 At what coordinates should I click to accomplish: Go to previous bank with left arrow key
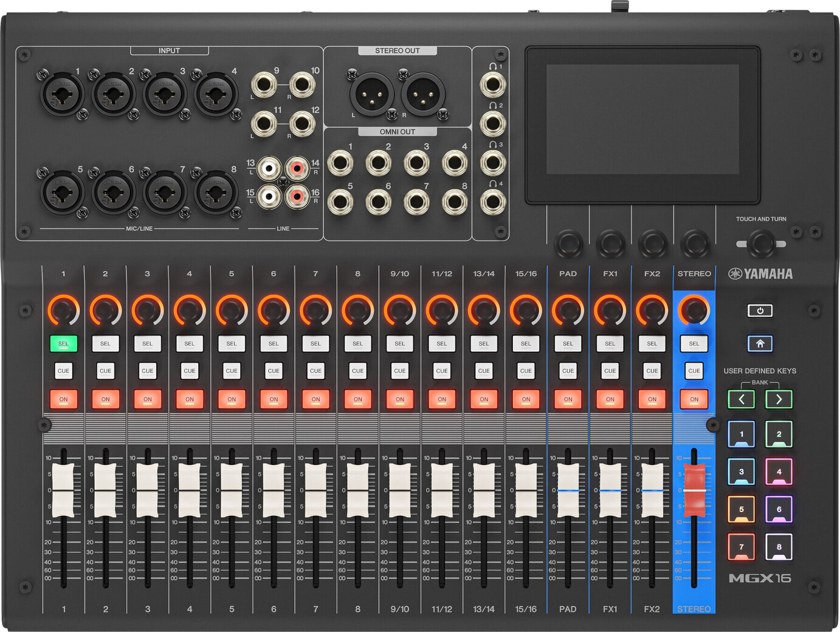point(741,399)
